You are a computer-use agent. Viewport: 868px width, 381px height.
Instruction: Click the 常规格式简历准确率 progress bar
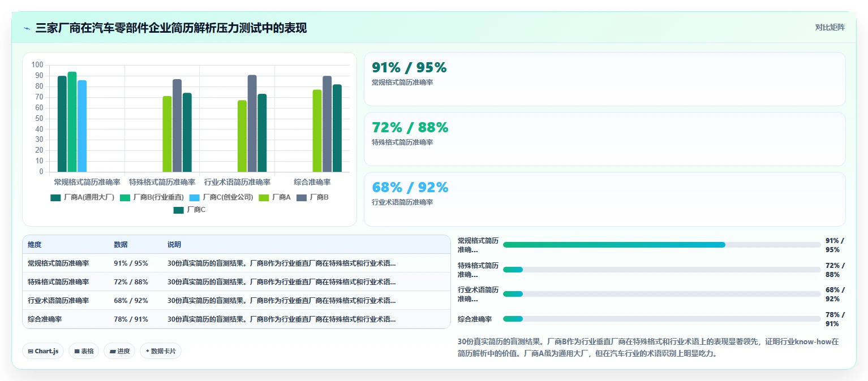point(661,245)
